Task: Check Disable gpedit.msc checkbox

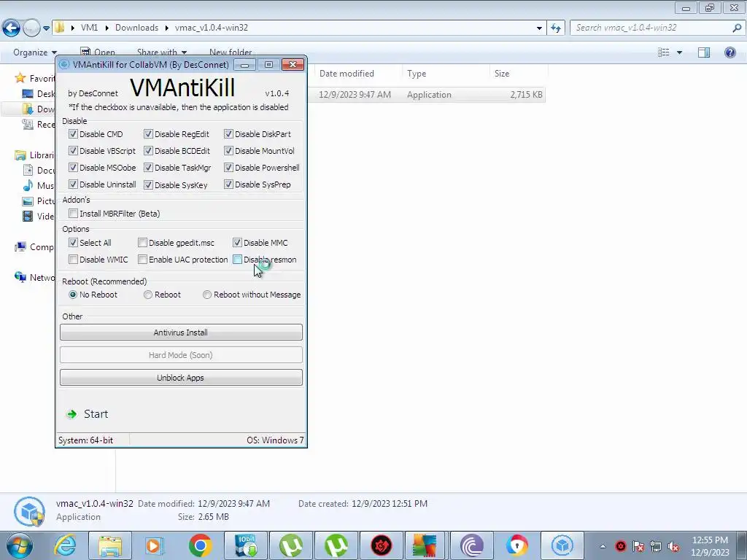Action: pos(142,242)
